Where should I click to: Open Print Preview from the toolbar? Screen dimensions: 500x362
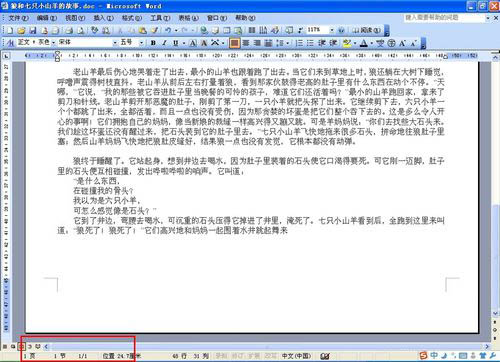click(x=81, y=30)
